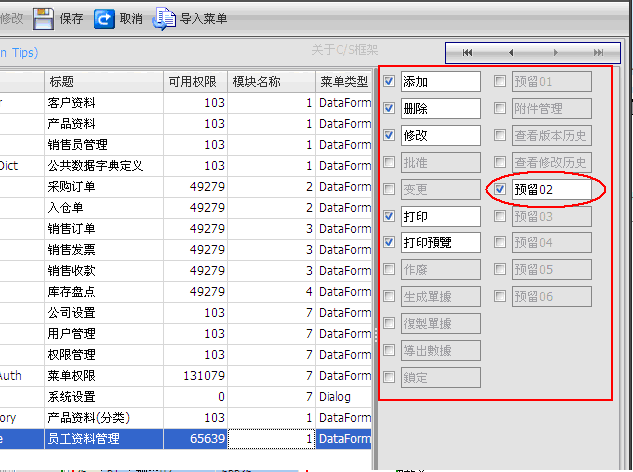Enable the 批准 checkbox

389,162
